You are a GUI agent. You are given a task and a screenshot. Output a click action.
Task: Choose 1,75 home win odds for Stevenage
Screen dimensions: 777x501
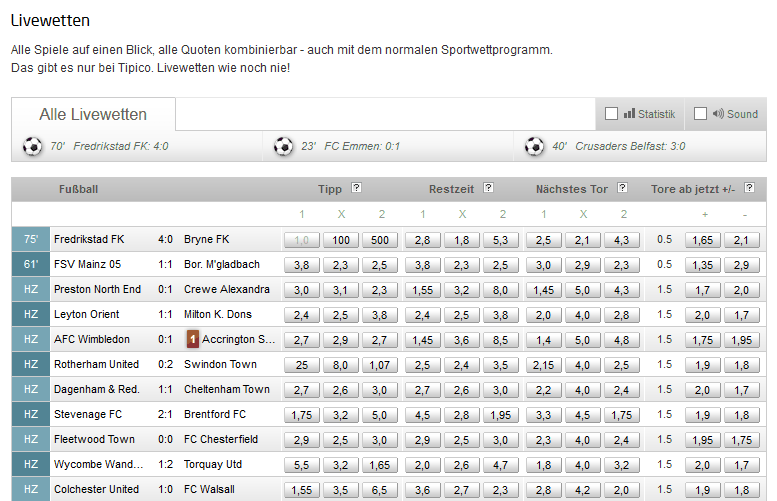[302, 415]
